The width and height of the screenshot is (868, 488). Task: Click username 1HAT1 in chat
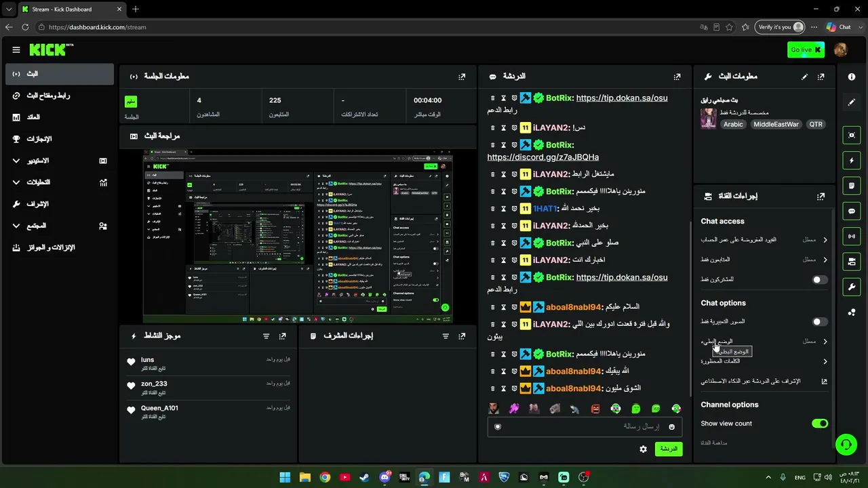coord(545,209)
